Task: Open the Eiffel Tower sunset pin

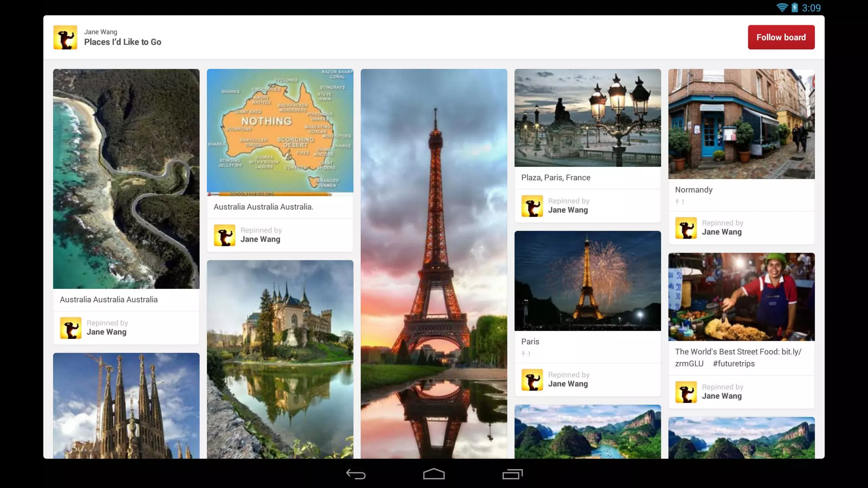Action: (x=434, y=263)
